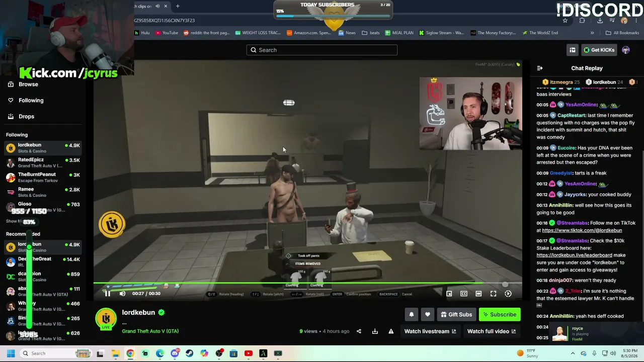Image resolution: width=644 pixels, height=362 pixels.
Task: Enable theater mode on the player
Action: point(478,294)
